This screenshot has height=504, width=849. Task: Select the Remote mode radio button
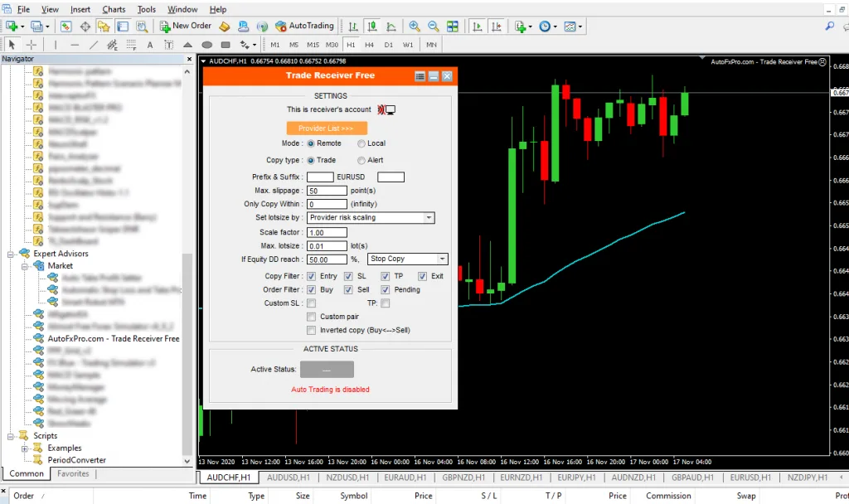tap(311, 143)
